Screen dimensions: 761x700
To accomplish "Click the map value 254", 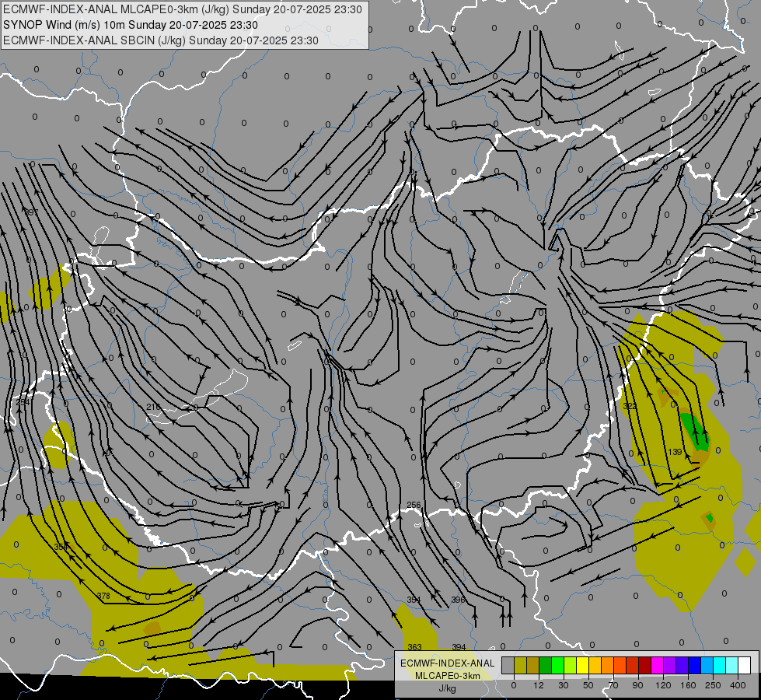I will pos(23,402).
